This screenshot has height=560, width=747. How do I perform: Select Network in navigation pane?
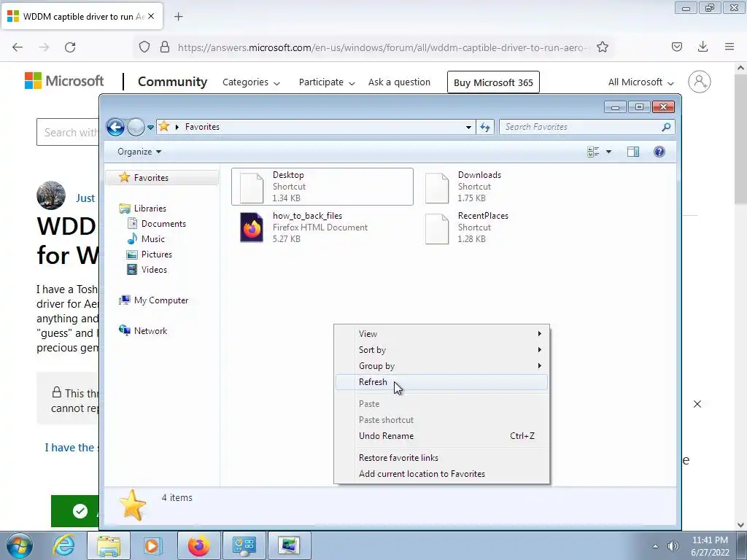(150, 330)
